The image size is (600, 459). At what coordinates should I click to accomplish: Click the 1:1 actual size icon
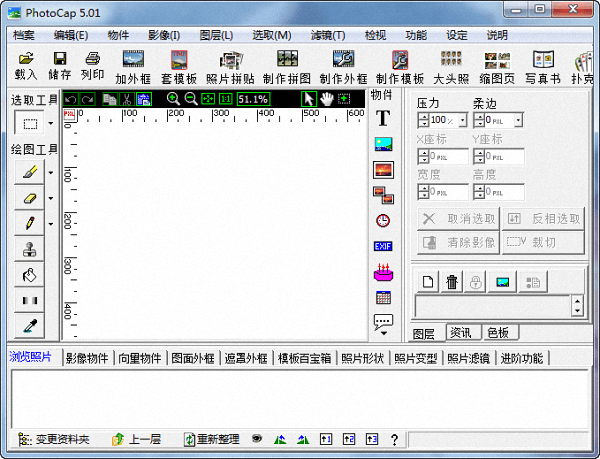[x=226, y=99]
